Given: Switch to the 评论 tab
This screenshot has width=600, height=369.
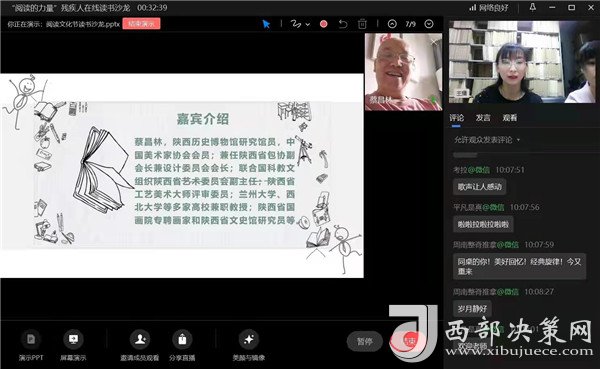Looking at the screenshot, I should coord(457,118).
